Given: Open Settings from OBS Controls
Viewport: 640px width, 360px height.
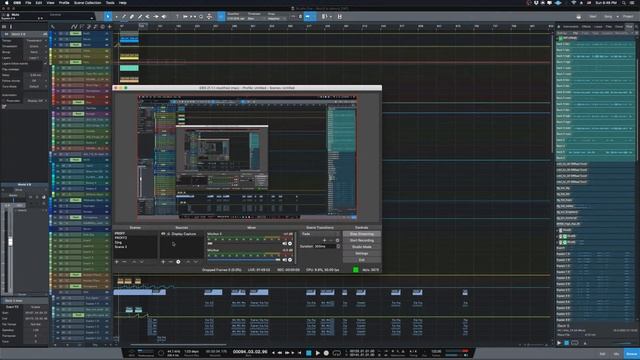Looking at the screenshot, I should coord(362,253).
